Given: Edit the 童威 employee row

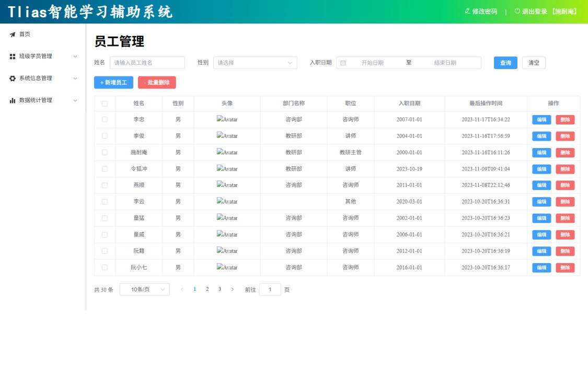Looking at the screenshot, I should pos(541,235).
